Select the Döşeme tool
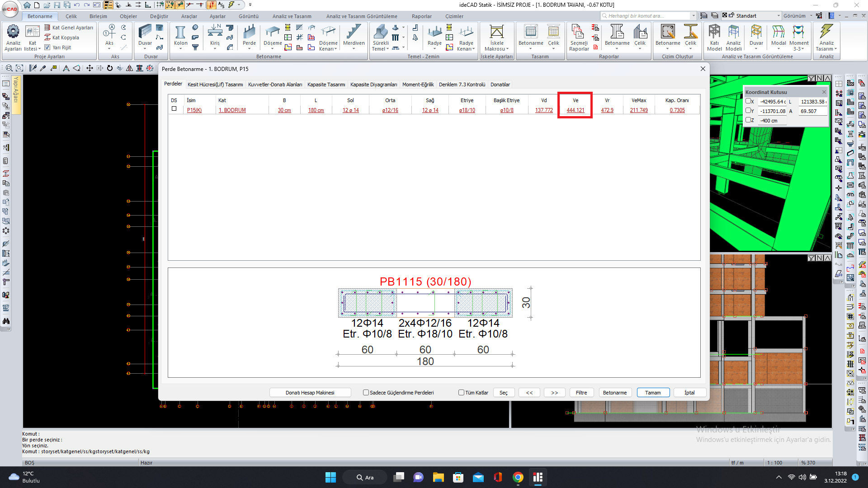Viewport: 868px width, 488px height. coord(273,36)
